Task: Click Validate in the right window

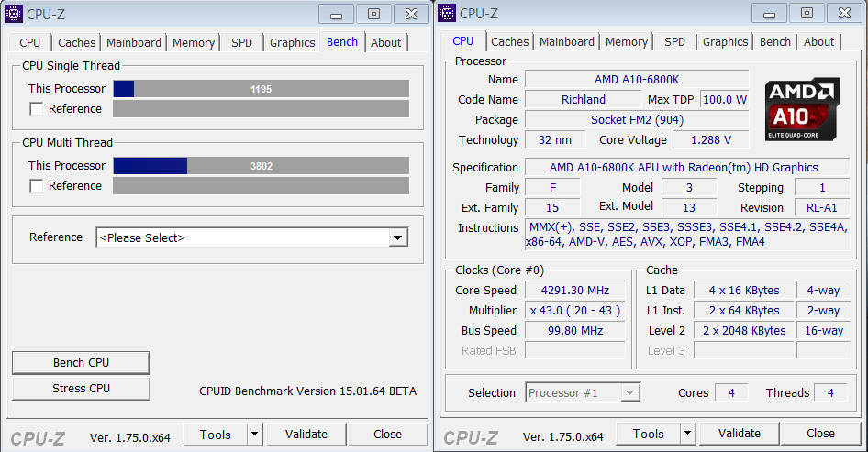Action: point(740,434)
